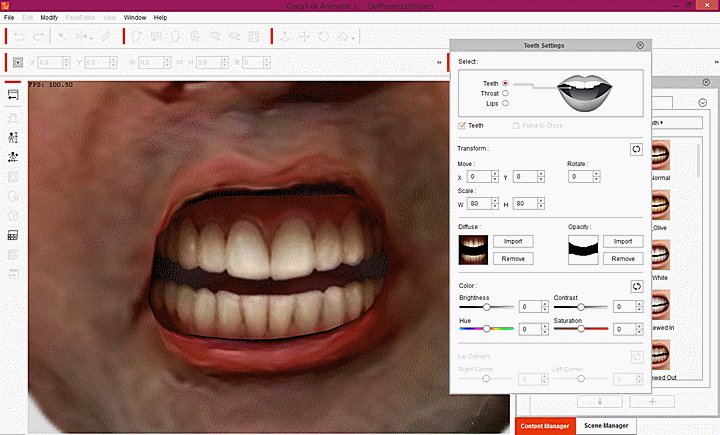Click the stage mode icon in left sidebar
This screenshot has width=720, height=435.
pos(13,95)
